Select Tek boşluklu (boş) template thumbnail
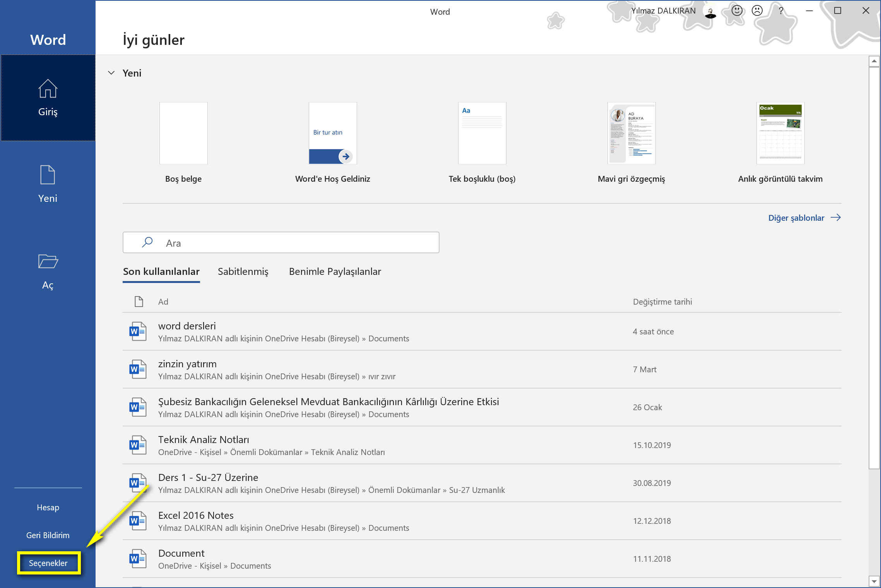This screenshot has height=588, width=881. [482, 133]
